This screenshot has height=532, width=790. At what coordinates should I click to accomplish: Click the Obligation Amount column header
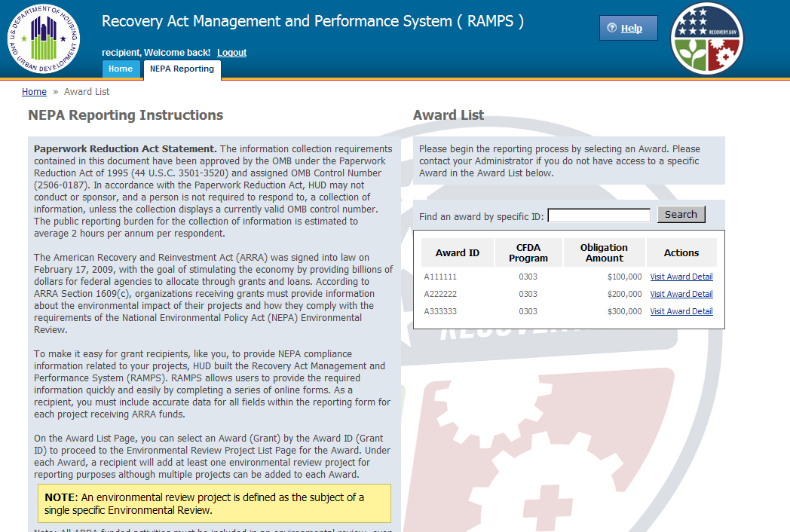click(604, 253)
